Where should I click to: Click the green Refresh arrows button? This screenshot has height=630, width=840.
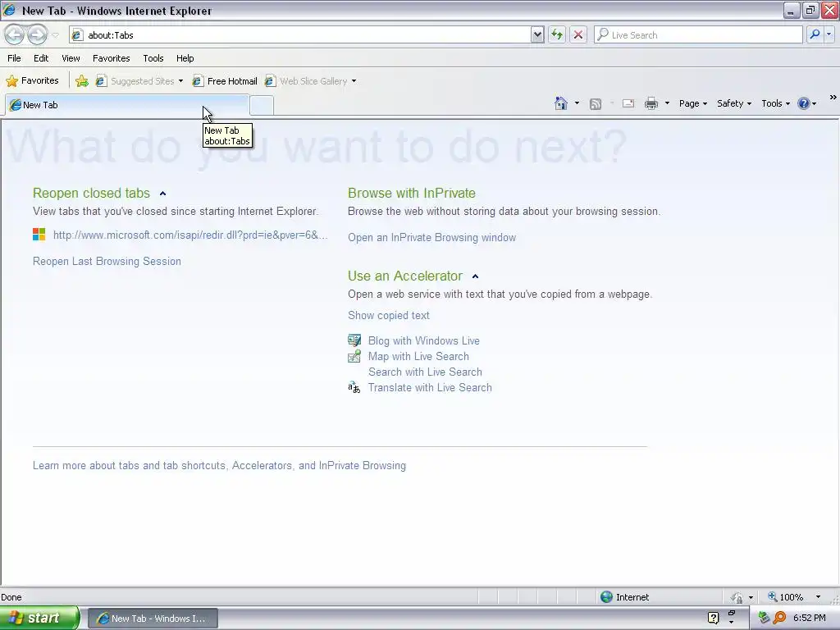click(x=557, y=34)
